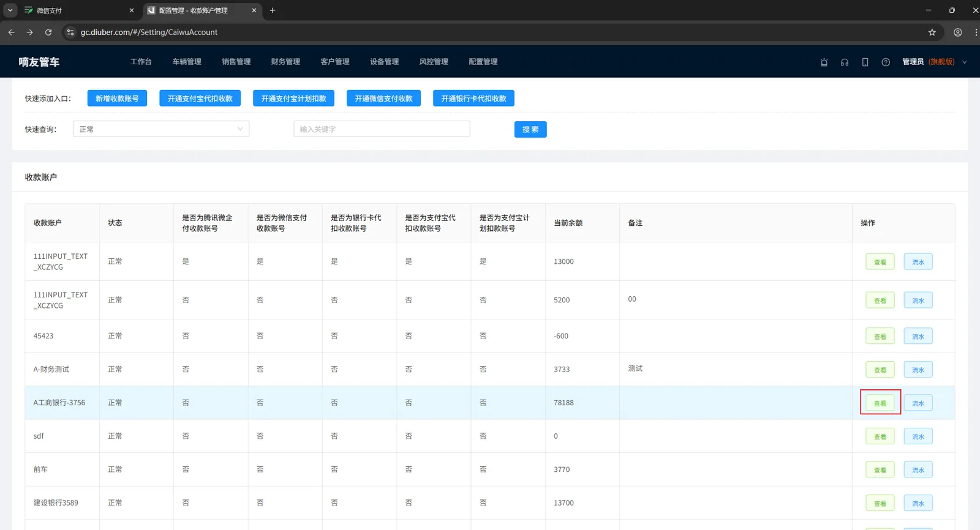Close the 微信支付 browser tab
The image size is (980, 530).
click(x=131, y=10)
